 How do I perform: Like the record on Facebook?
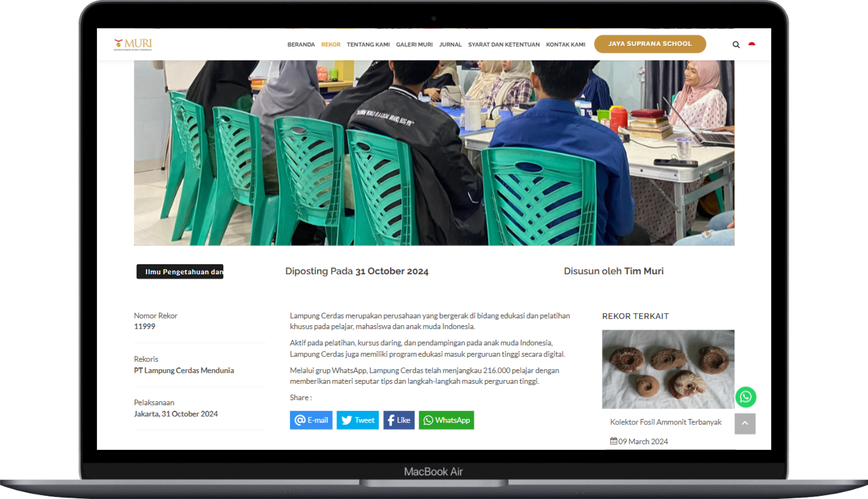(x=399, y=420)
